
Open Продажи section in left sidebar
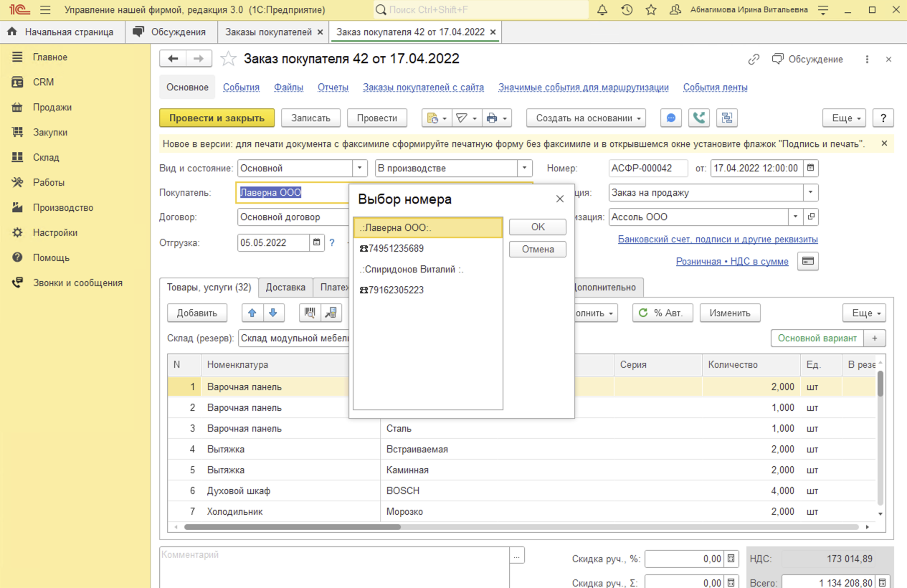[x=52, y=108]
